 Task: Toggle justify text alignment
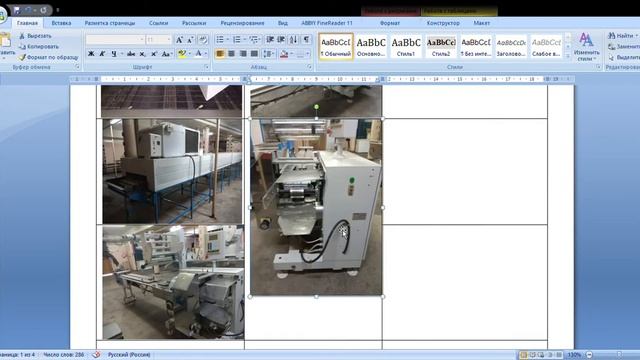point(254,53)
